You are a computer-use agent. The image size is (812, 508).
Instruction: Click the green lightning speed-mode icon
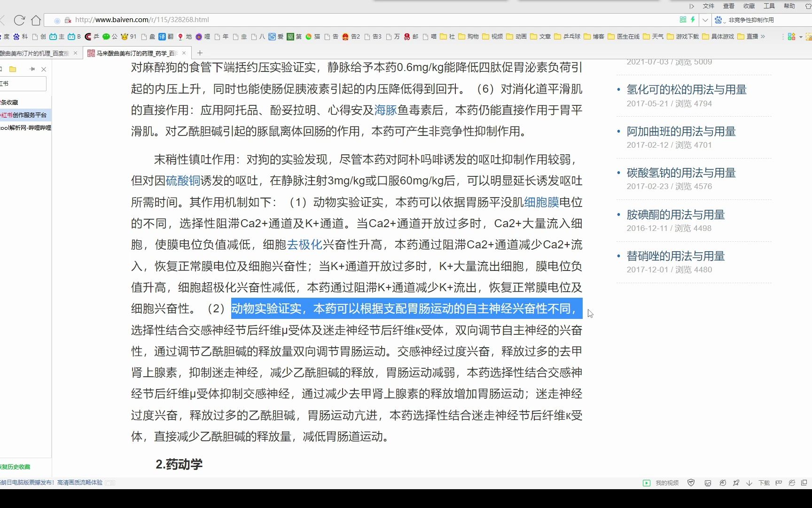693,20
